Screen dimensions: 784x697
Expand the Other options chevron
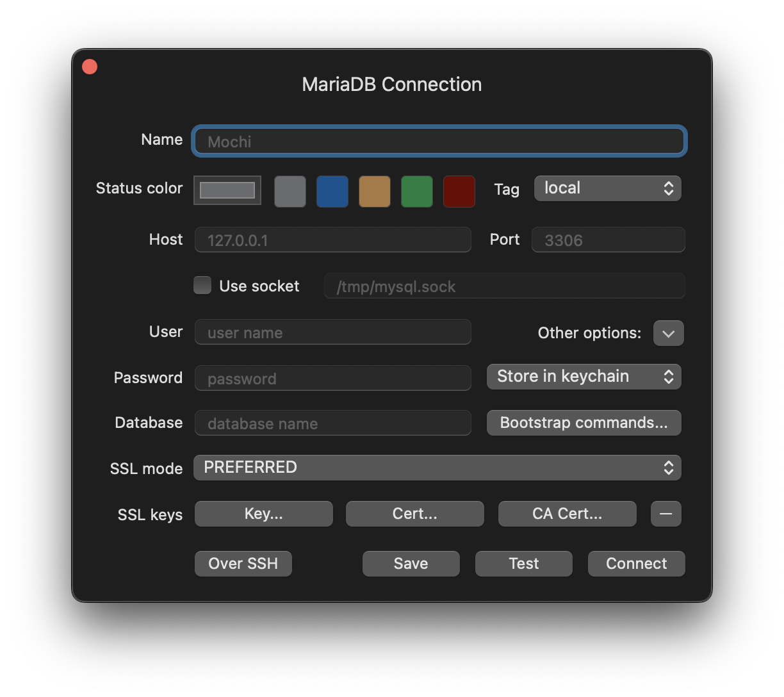(668, 333)
